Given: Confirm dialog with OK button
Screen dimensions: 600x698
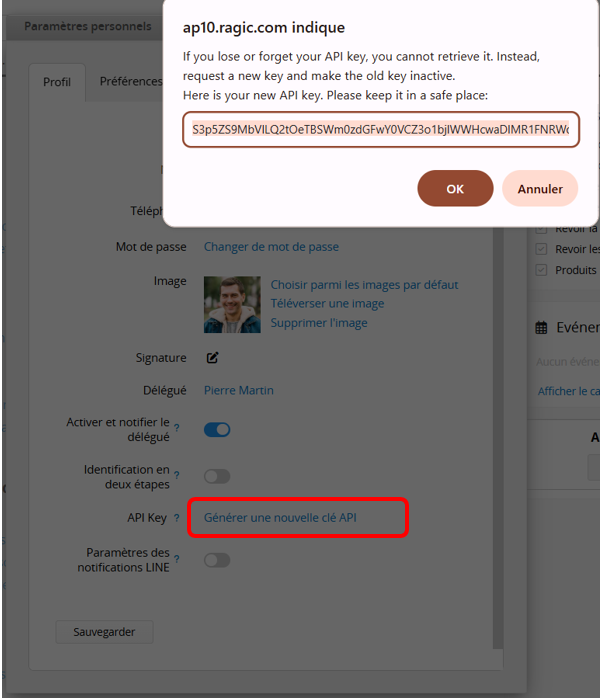Looking at the screenshot, I should pos(455,188).
